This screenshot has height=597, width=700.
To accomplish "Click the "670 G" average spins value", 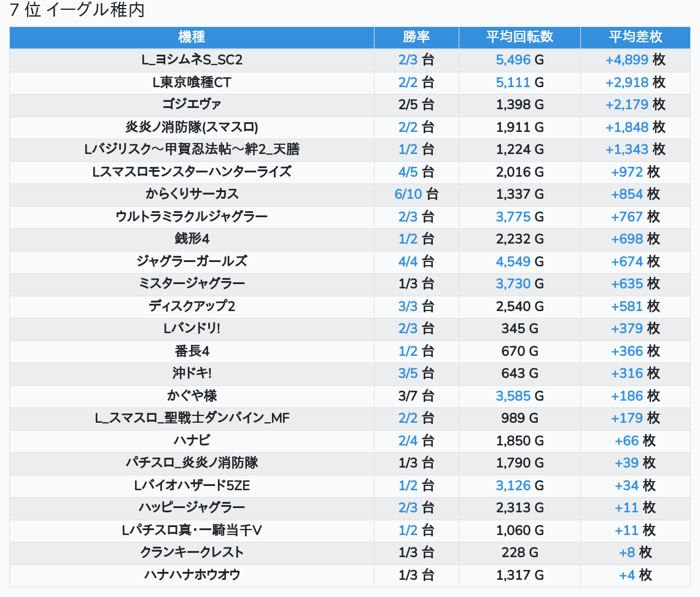I will point(519,351).
